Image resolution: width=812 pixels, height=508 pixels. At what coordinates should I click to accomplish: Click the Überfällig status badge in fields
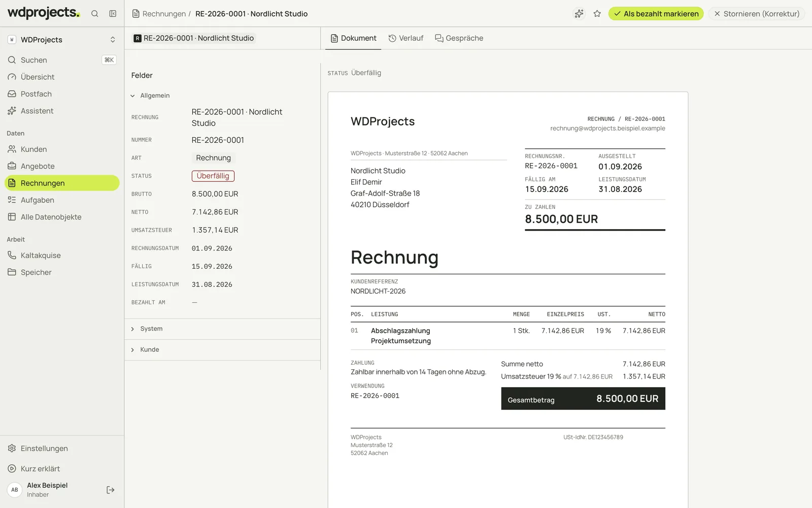pyautogui.click(x=213, y=176)
